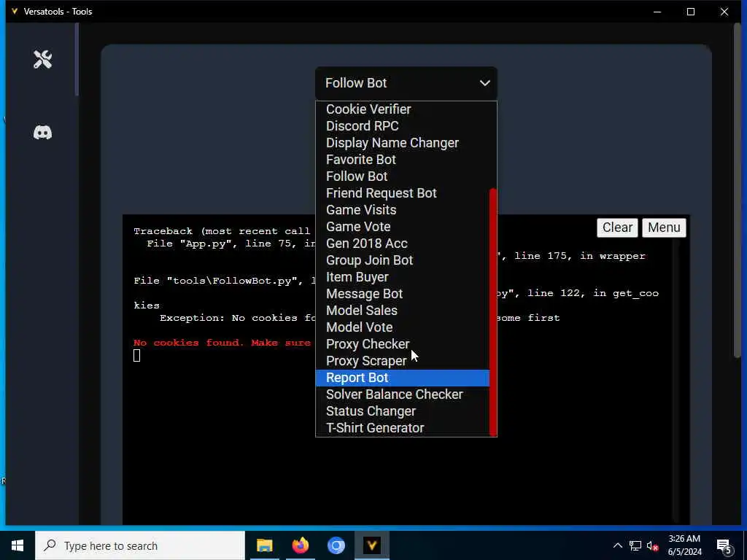The height and width of the screenshot is (560, 747).
Task: Clear the console output
Action: point(617,227)
